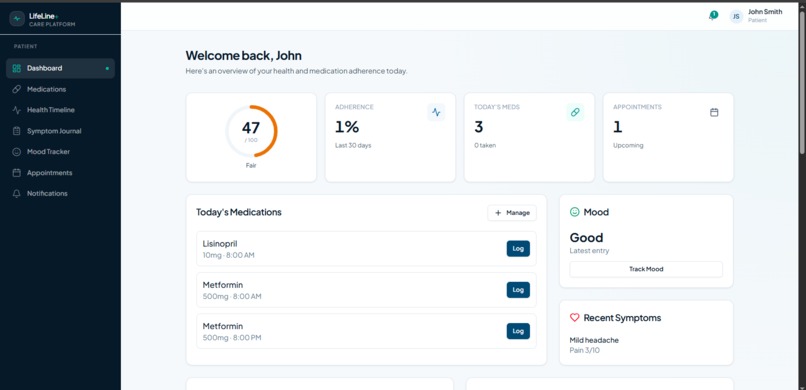Click the Appointments calendar icon in sidebar

click(x=16, y=173)
